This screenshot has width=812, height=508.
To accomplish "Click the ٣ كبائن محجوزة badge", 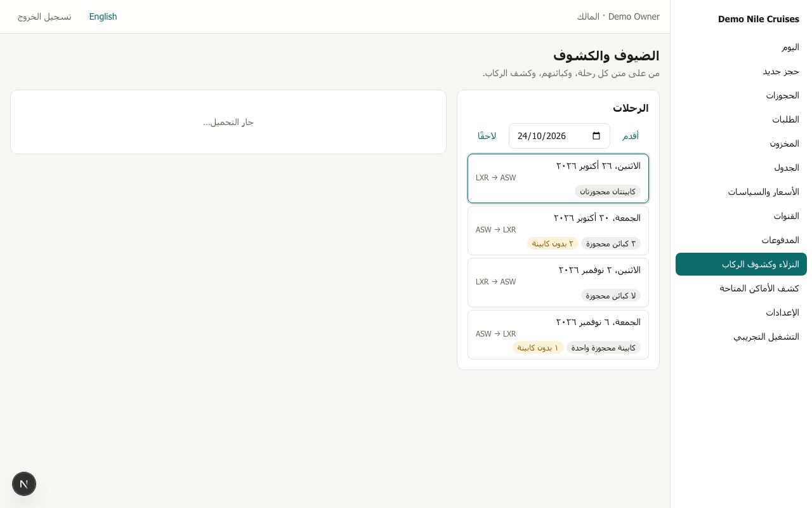I will [x=611, y=243].
